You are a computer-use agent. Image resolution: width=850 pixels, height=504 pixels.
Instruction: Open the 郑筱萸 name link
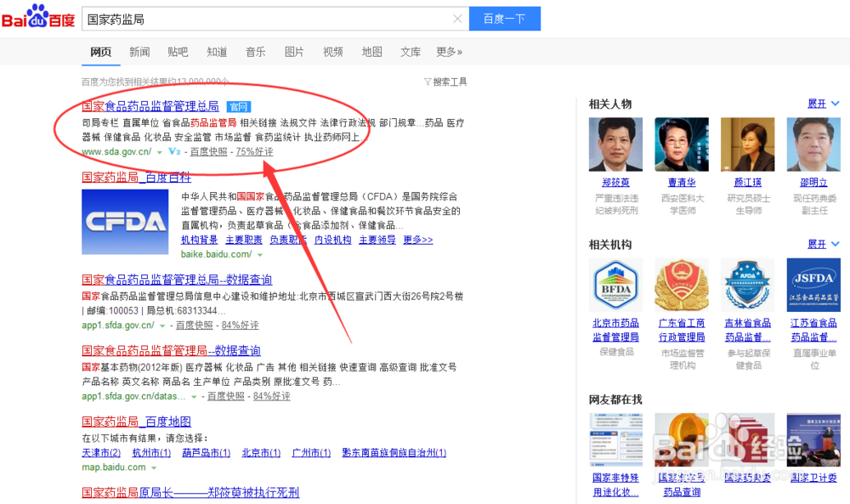click(x=615, y=183)
